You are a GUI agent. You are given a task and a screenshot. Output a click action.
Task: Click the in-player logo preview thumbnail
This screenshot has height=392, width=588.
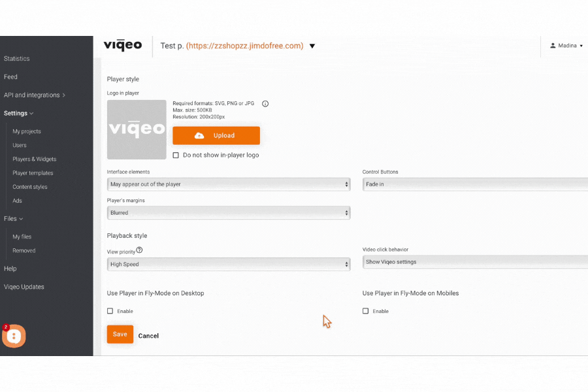coord(137,129)
